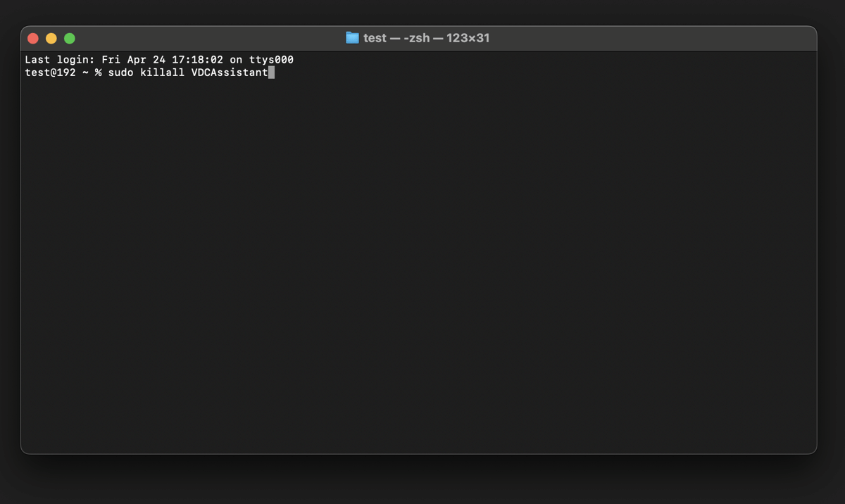Click the yellow minimize traffic light
The height and width of the screenshot is (504, 845).
pos(51,38)
